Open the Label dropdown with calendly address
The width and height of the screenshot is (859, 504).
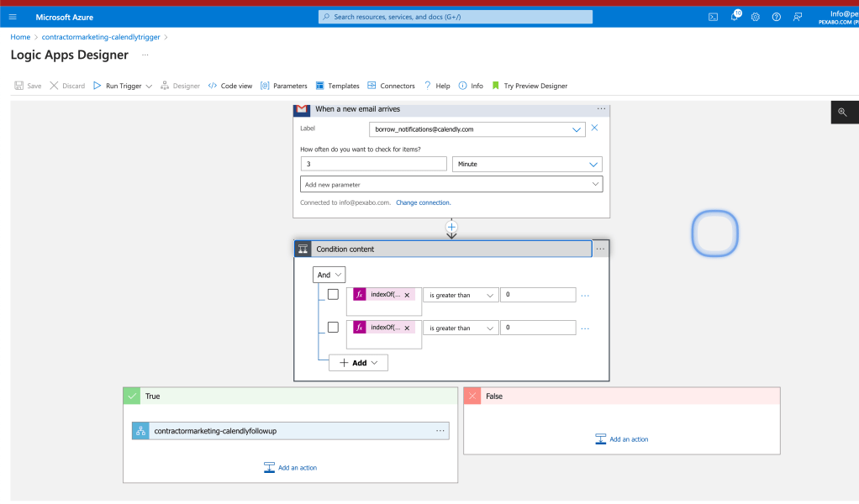(x=477, y=129)
